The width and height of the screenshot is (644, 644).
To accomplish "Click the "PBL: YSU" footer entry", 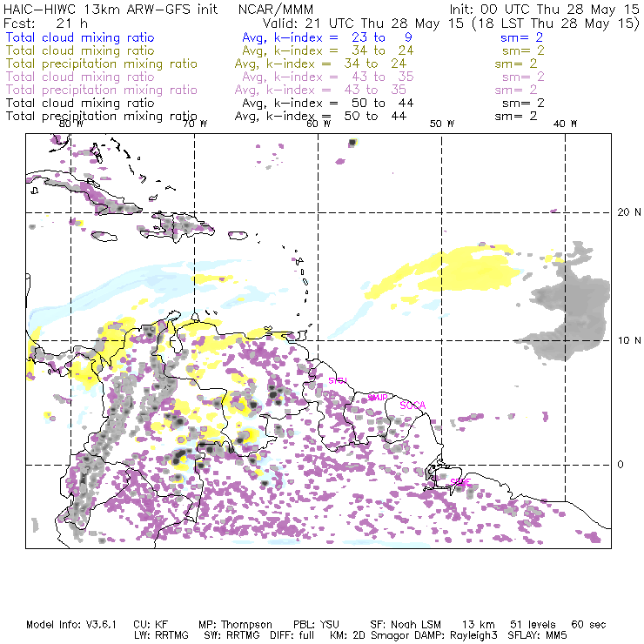I will point(316,625).
